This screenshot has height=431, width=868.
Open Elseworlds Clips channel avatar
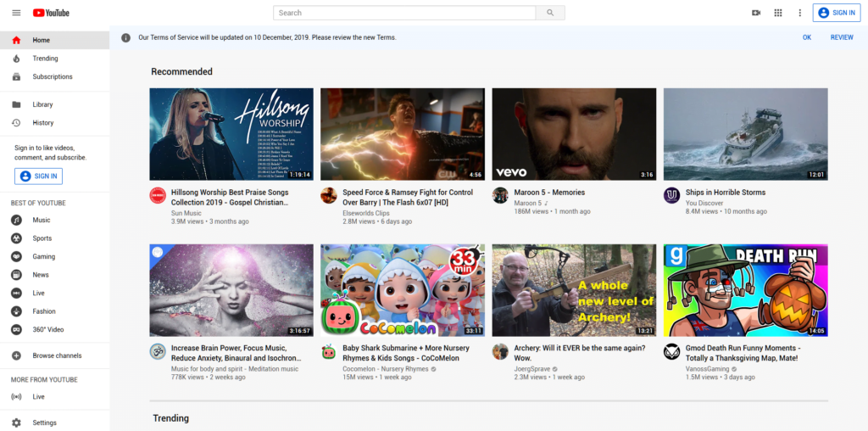click(x=329, y=195)
